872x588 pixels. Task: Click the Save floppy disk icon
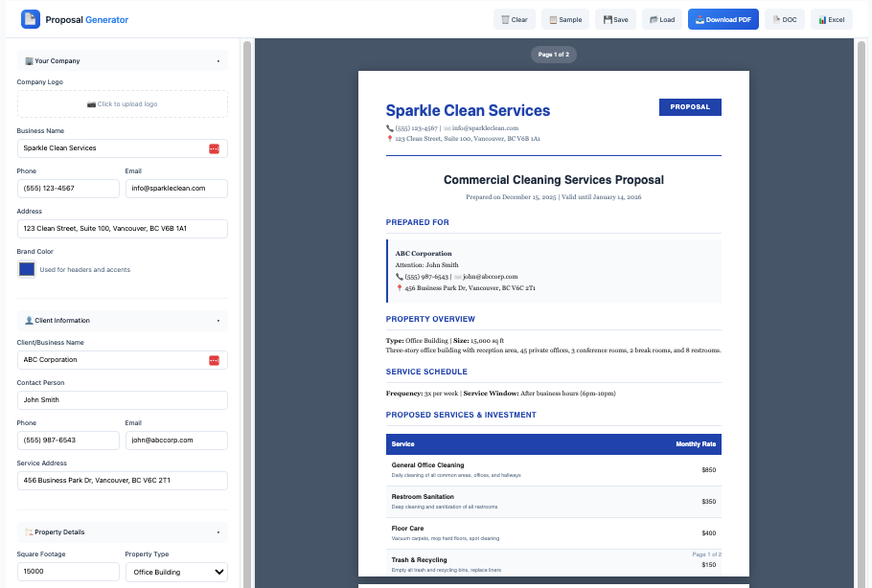coord(608,18)
